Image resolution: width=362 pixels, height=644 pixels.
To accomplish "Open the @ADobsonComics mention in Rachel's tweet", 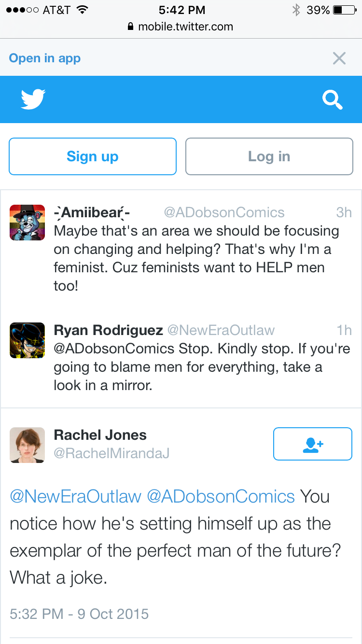I will (221, 496).
